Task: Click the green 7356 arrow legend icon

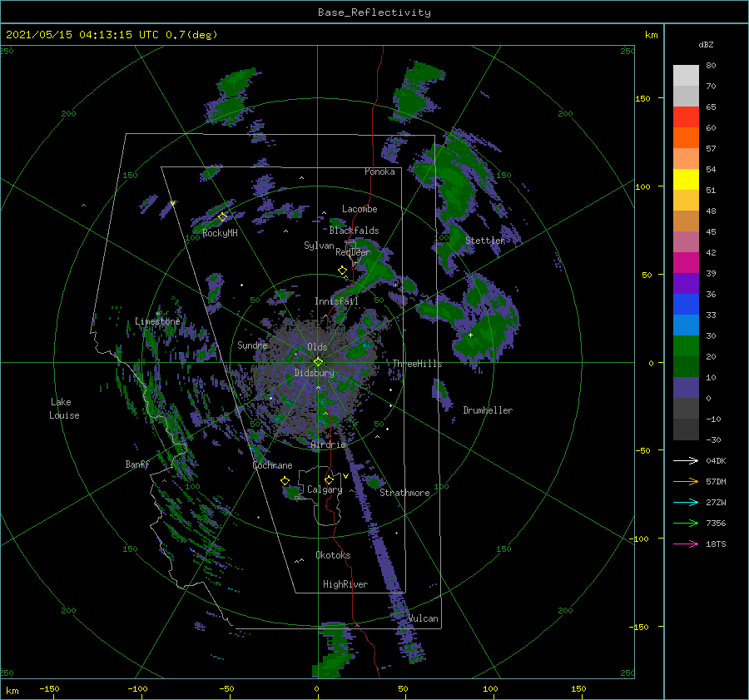Action: pyautogui.click(x=686, y=524)
